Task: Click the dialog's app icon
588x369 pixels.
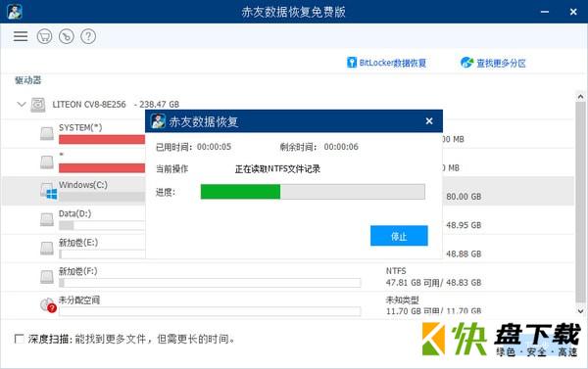Action: tap(158, 121)
